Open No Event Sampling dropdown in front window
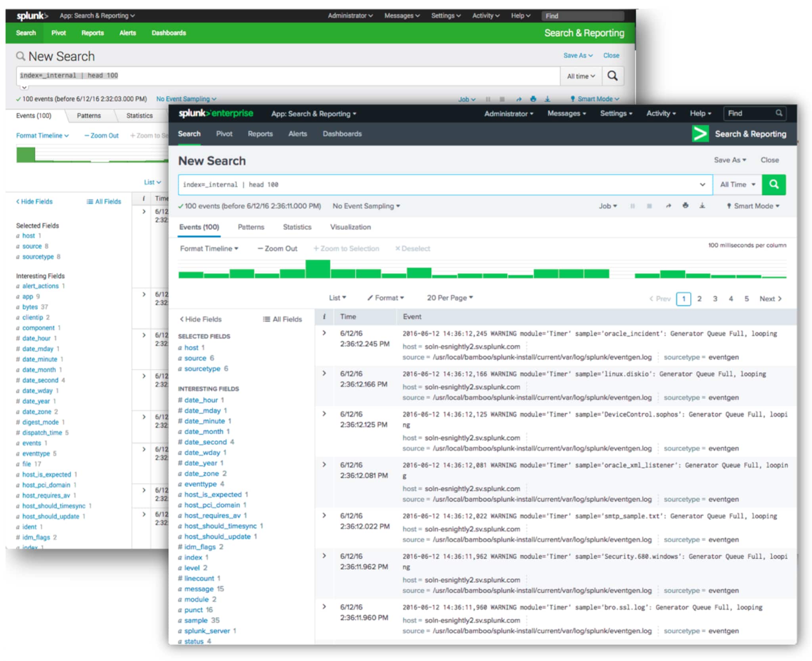 [366, 206]
